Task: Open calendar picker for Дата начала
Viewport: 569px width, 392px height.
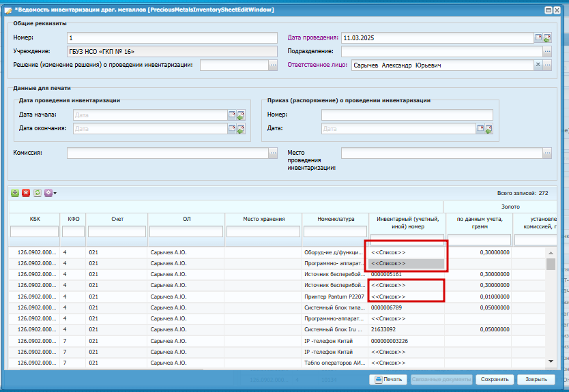Action: point(232,115)
